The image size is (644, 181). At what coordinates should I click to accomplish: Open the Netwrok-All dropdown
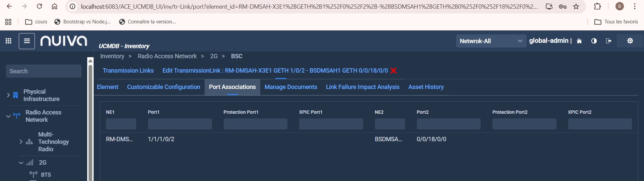491,41
